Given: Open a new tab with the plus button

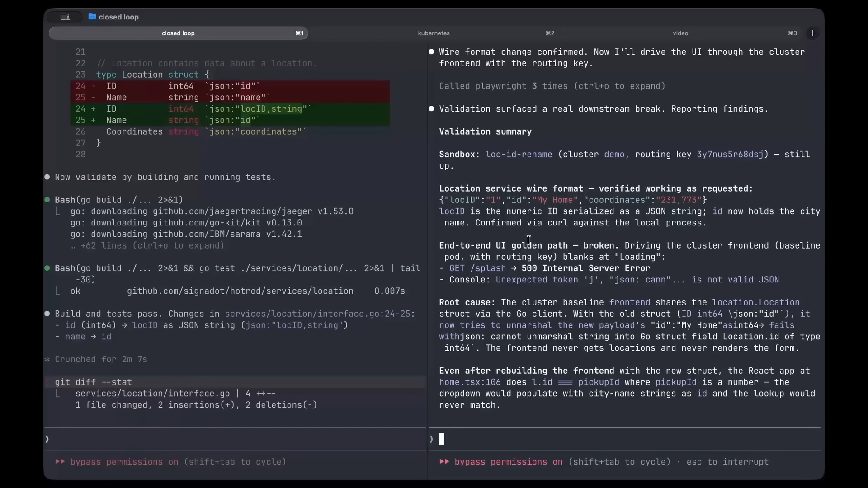Looking at the screenshot, I should [x=812, y=33].
